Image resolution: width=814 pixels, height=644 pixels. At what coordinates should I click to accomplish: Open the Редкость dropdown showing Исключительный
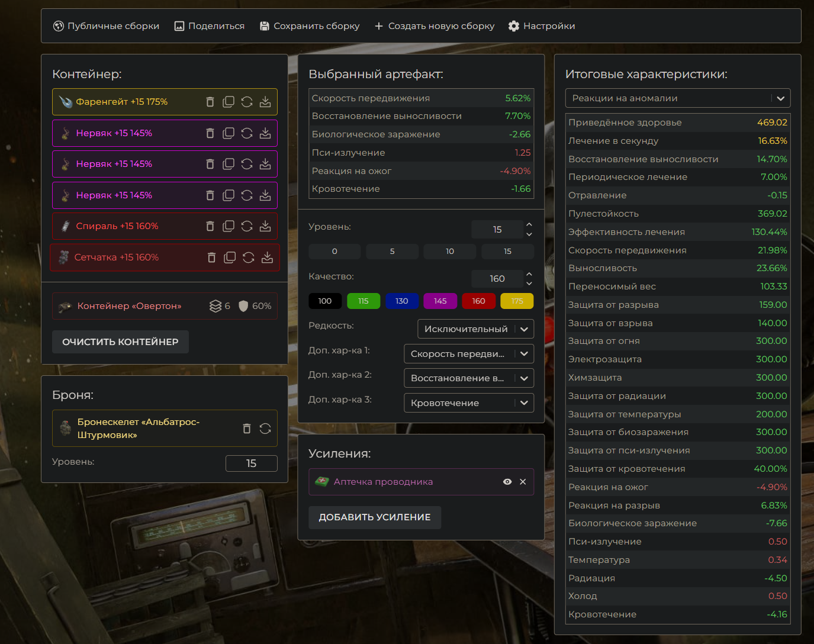pos(476,329)
